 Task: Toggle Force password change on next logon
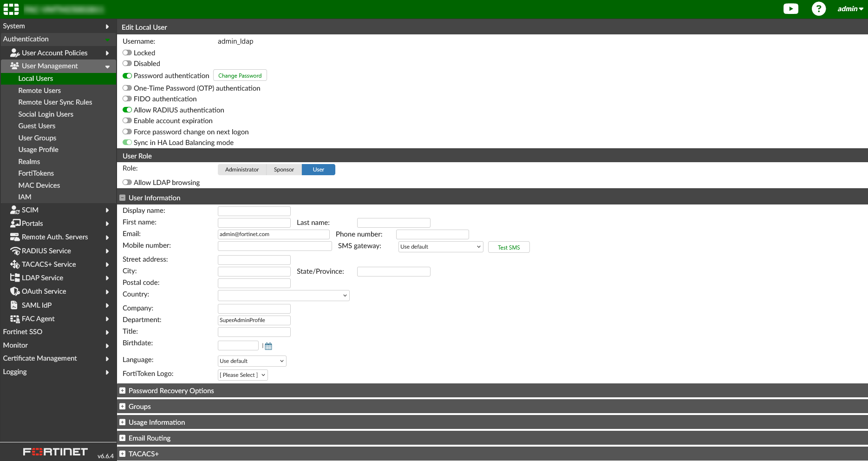(127, 132)
